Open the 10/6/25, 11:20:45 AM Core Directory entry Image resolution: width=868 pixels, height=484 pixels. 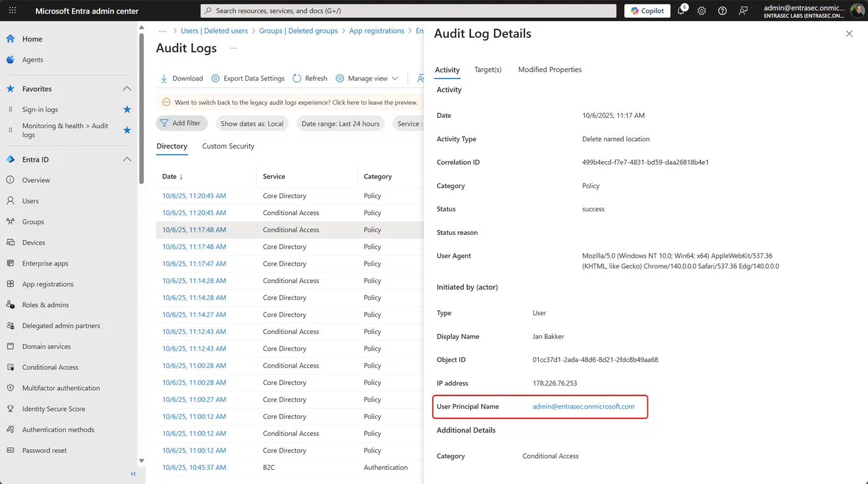point(194,196)
